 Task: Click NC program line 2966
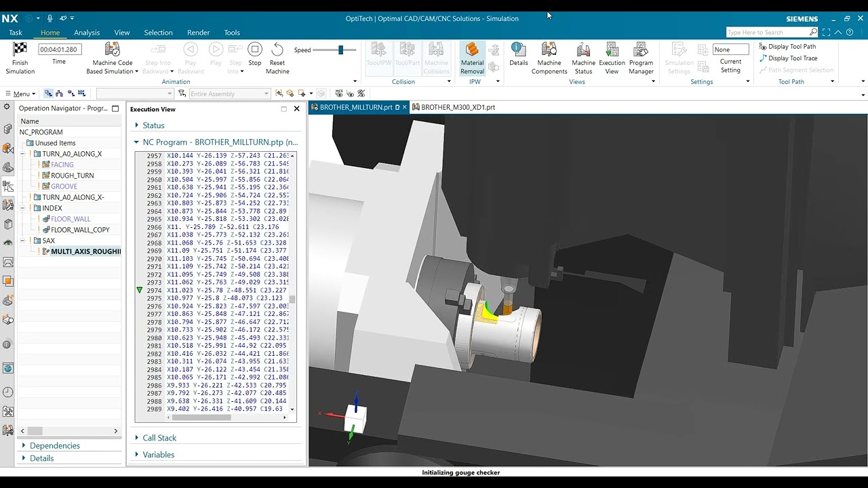(x=217, y=227)
